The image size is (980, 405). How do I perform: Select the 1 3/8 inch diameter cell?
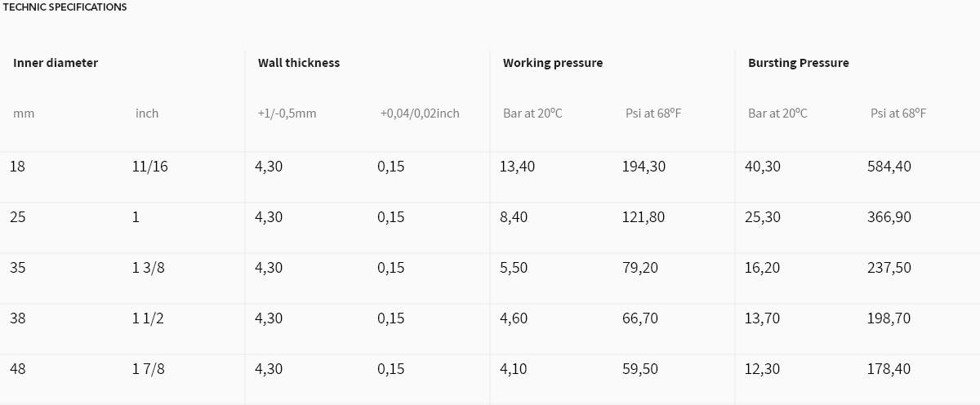click(x=149, y=268)
